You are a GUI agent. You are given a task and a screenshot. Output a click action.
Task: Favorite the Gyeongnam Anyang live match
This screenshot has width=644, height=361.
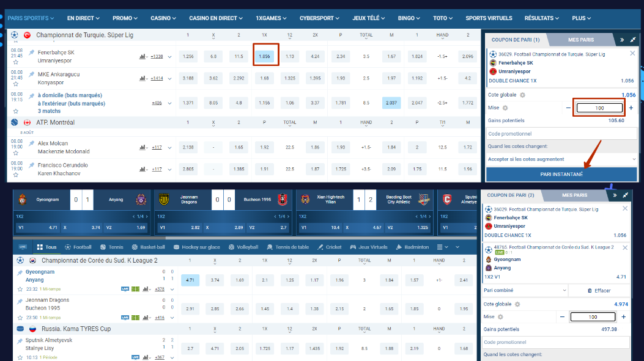click(x=20, y=289)
